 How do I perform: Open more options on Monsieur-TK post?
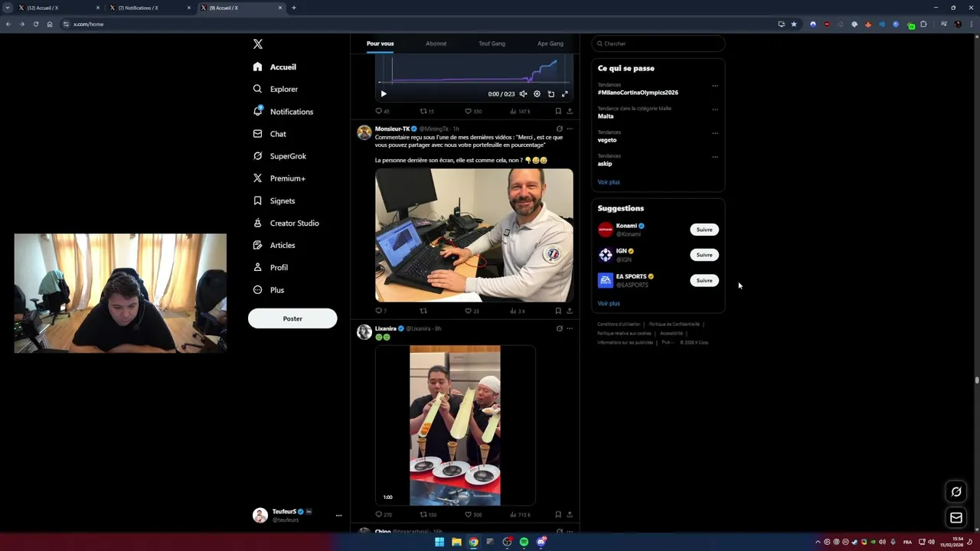570,129
